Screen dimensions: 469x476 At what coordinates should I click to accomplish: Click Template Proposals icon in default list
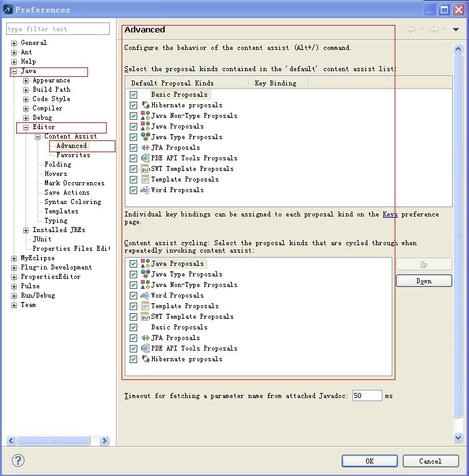[145, 180]
